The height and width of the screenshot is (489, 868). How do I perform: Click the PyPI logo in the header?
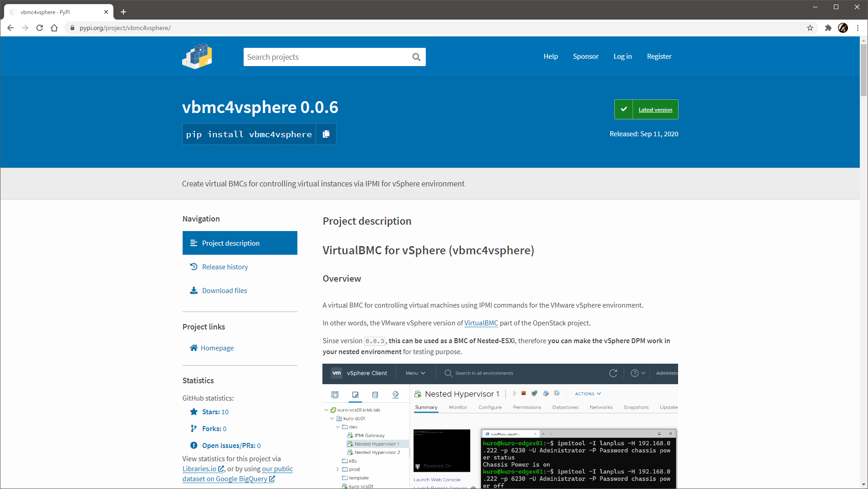(x=197, y=56)
